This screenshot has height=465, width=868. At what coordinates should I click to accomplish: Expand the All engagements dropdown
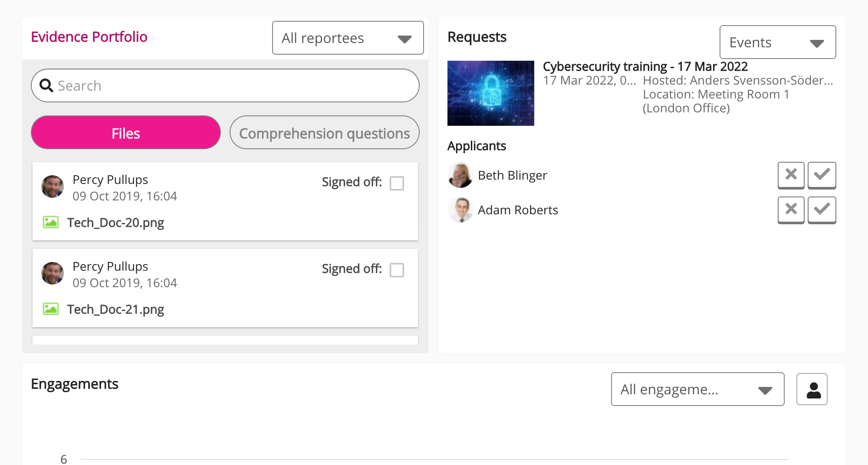click(x=697, y=389)
